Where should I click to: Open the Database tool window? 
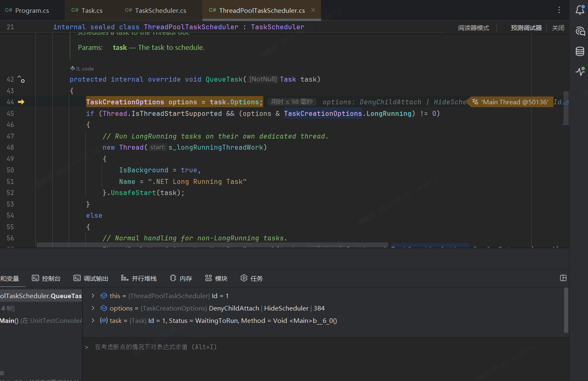tap(580, 51)
